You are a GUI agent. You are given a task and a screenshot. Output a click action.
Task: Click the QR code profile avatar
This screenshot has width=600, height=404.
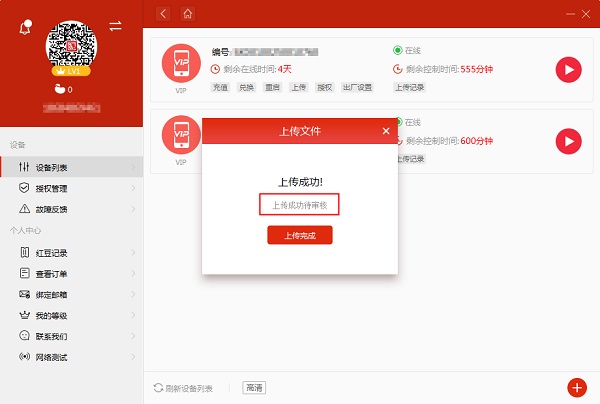tap(71, 46)
